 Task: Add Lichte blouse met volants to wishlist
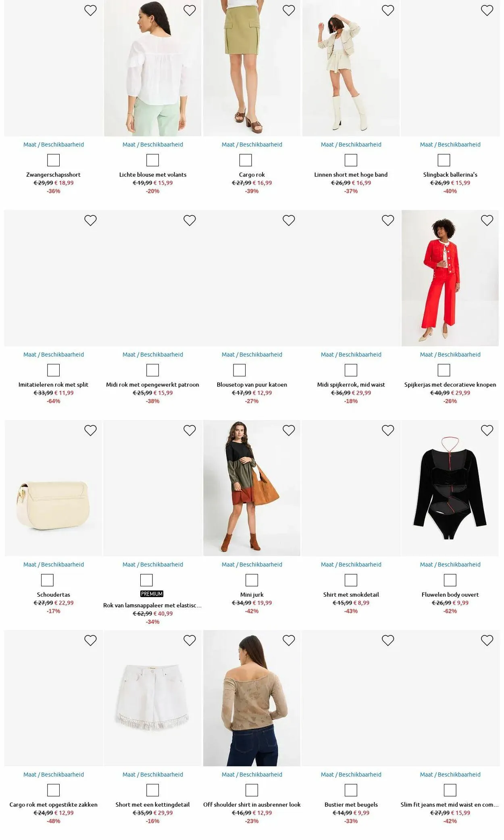[190, 10]
